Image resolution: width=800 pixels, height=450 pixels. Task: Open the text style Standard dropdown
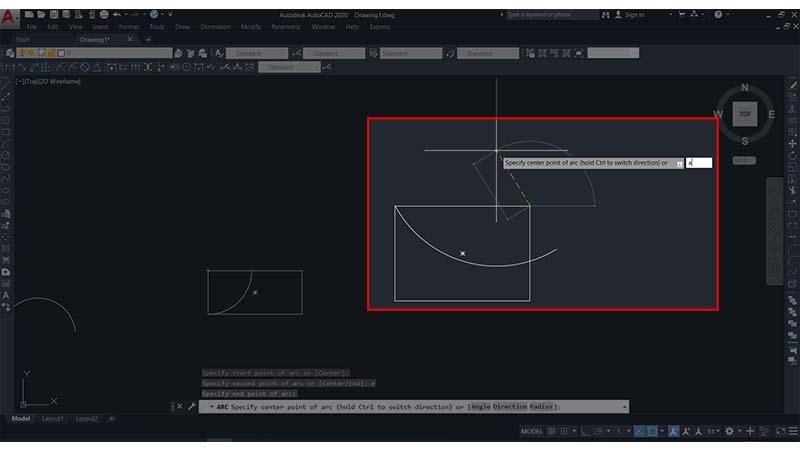pyautogui.click(x=257, y=53)
